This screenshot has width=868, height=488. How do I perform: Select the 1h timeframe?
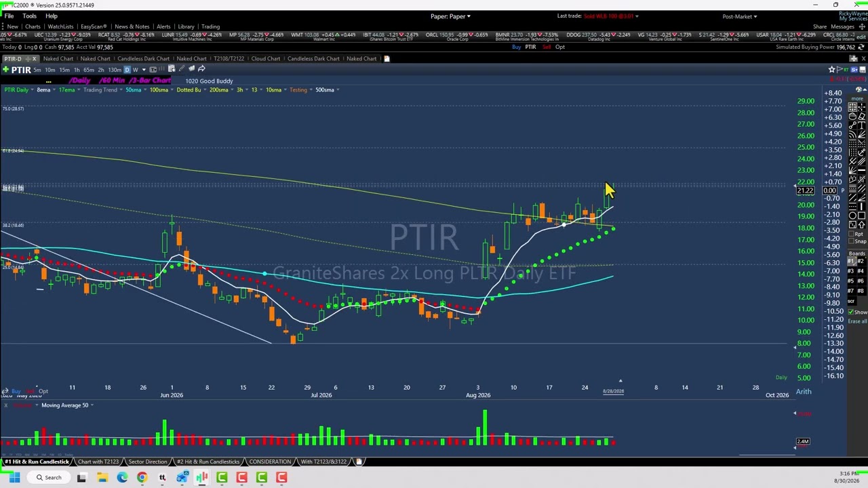pyautogui.click(x=77, y=70)
